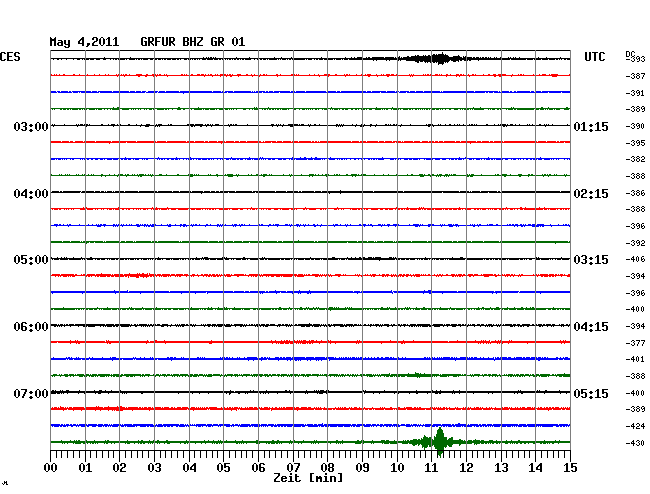
Task: Click the UTC column header
Action: 595,57
